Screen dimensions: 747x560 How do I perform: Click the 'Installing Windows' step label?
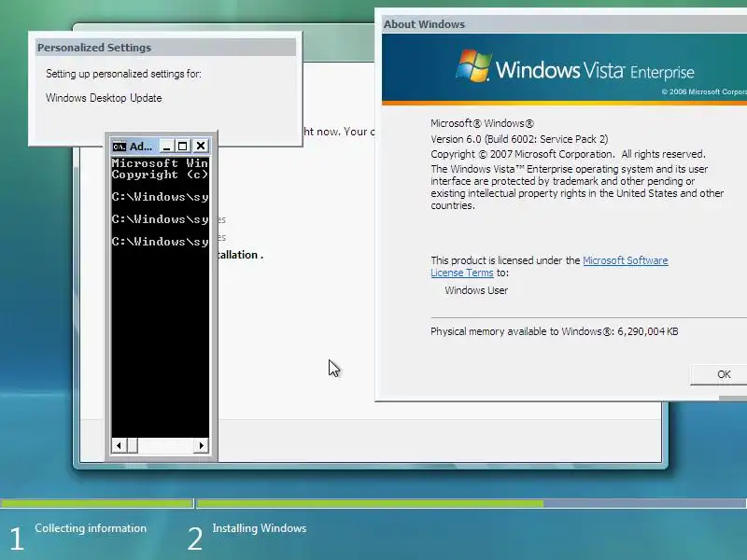click(x=260, y=528)
